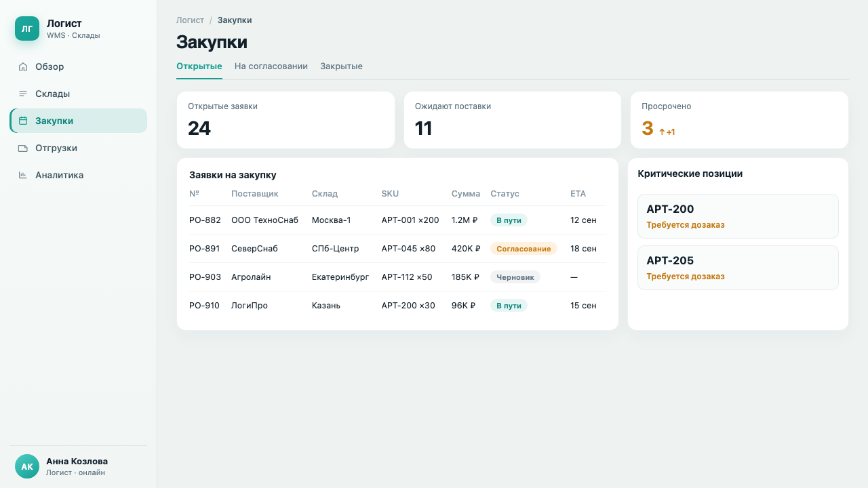Click the Черновик status badge for PO-903
This screenshot has height=488, width=868.
515,277
